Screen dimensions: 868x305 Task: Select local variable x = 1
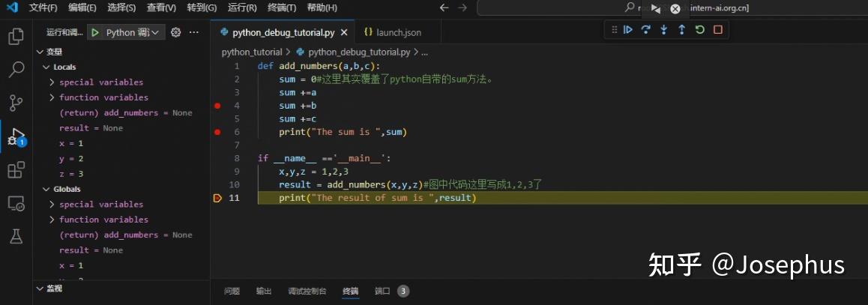(71, 143)
